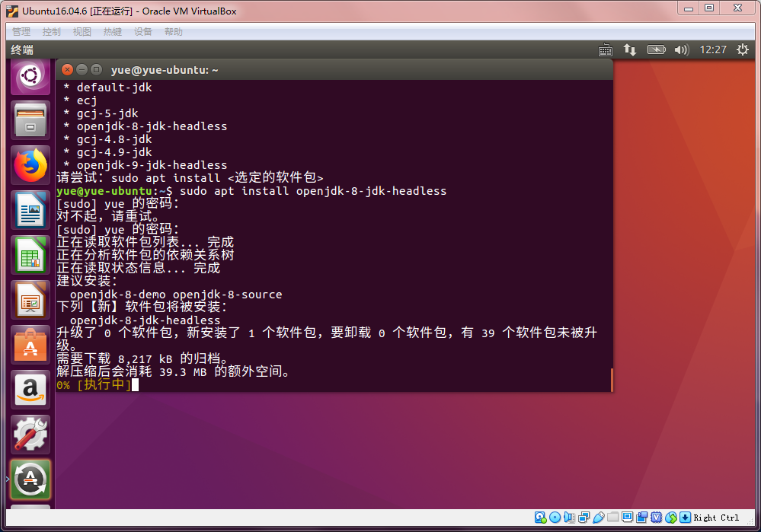Viewport: 761px width, 532px height.
Task: Open the 控制 menu in VirtualBox
Action: [52, 32]
